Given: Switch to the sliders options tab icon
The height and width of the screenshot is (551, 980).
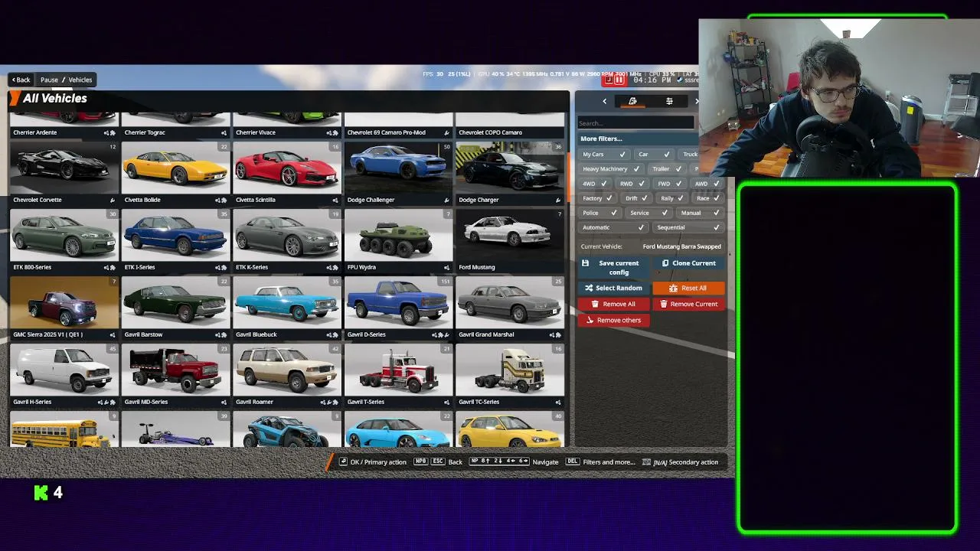Looking at the screenshot, I should pos(669,101).
